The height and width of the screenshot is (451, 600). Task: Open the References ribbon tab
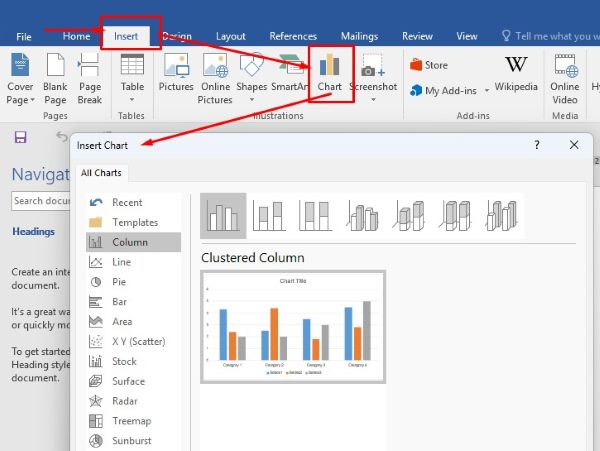pos(293,36)
